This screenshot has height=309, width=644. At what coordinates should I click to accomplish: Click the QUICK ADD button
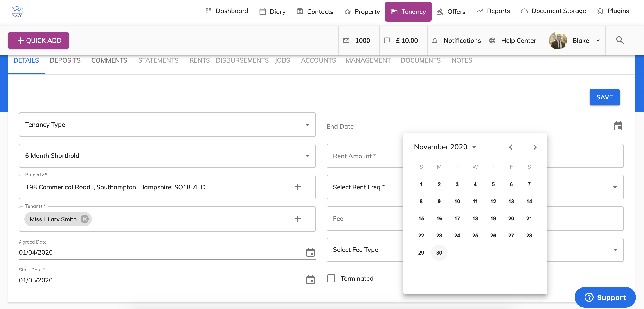point(38,40)
